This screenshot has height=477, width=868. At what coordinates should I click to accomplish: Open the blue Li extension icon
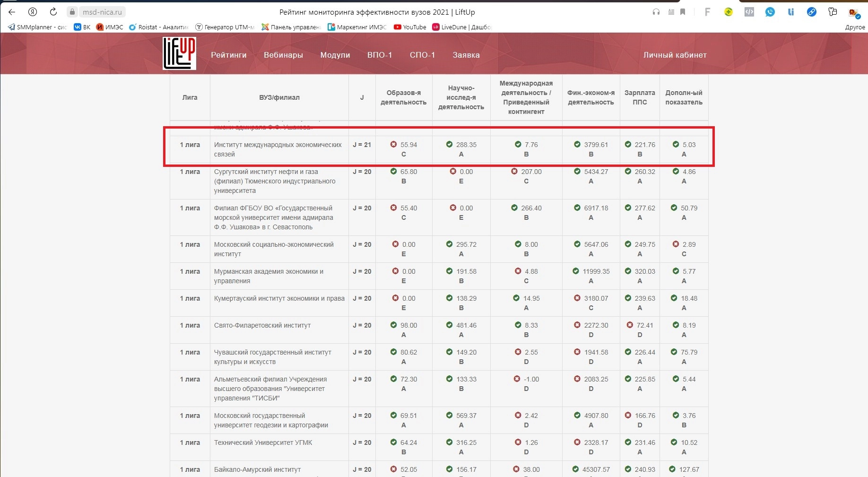click(791, 12)
